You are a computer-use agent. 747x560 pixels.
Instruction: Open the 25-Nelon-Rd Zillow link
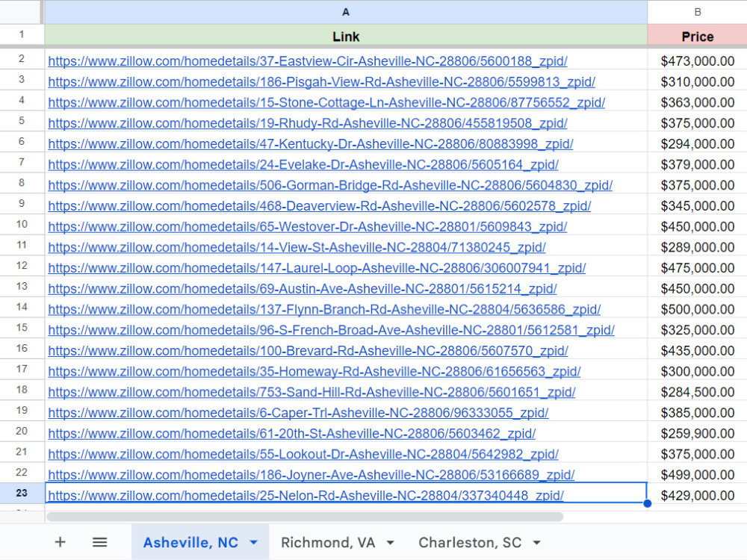[306, 496]
